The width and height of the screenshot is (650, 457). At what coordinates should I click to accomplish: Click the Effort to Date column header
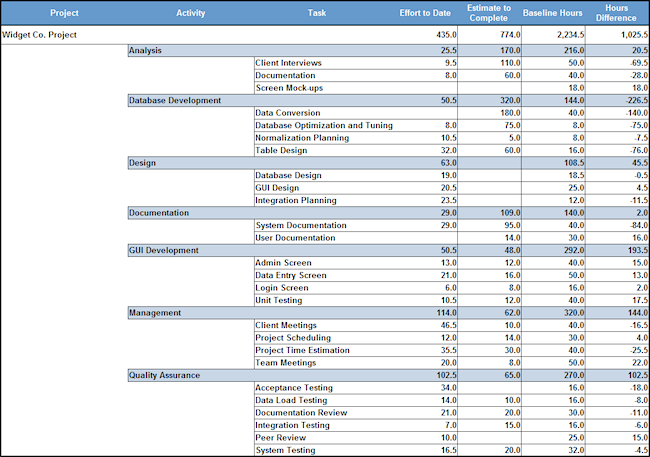425,13
